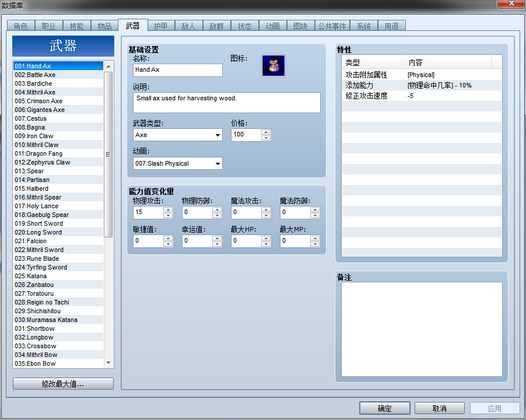Select 017:Holy Lance in weapon list

point(58,206)
